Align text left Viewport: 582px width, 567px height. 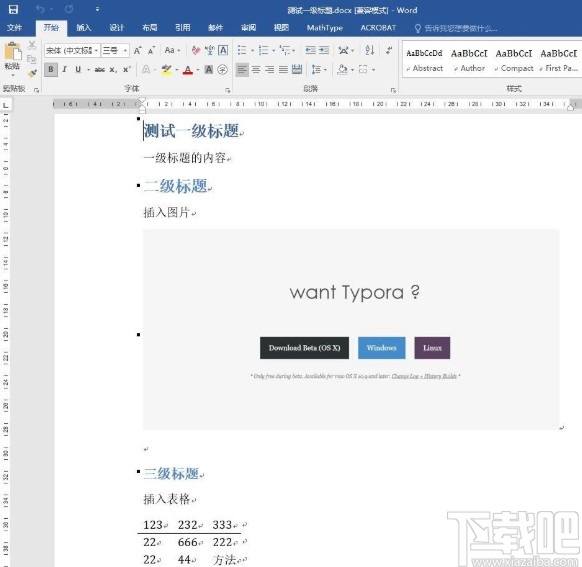pos(242,69)
